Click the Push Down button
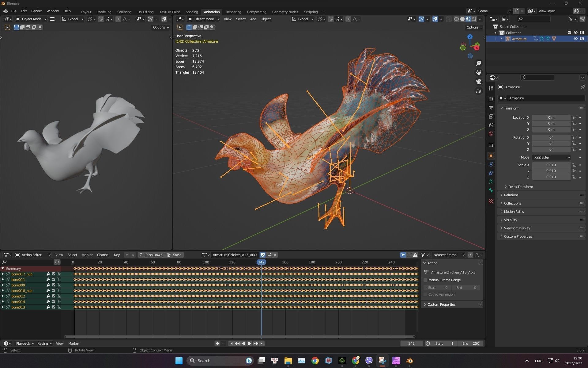Image resolution: width=588 pixels, height=368 pixels. pos(151,255)
